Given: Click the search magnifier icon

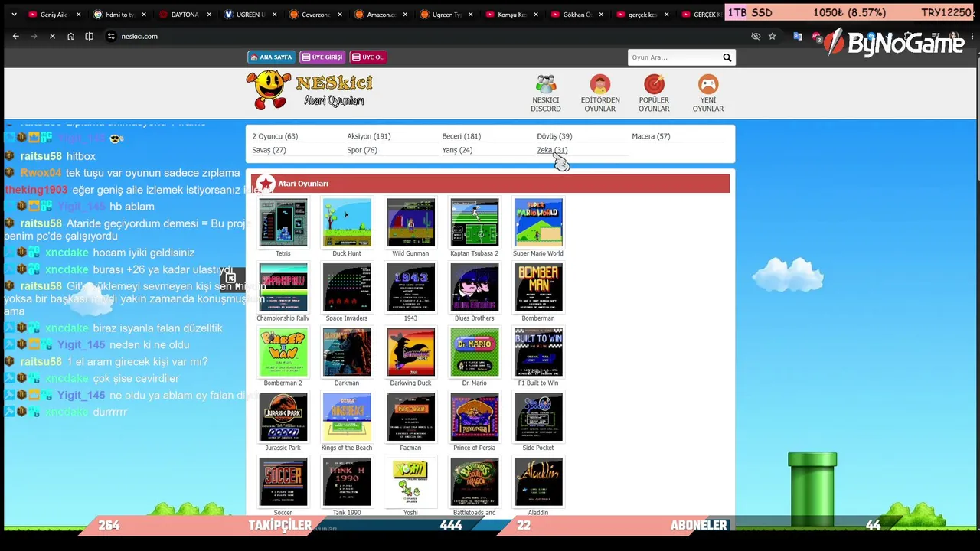Looking at the screenshot, I should [x=727, y=57].
